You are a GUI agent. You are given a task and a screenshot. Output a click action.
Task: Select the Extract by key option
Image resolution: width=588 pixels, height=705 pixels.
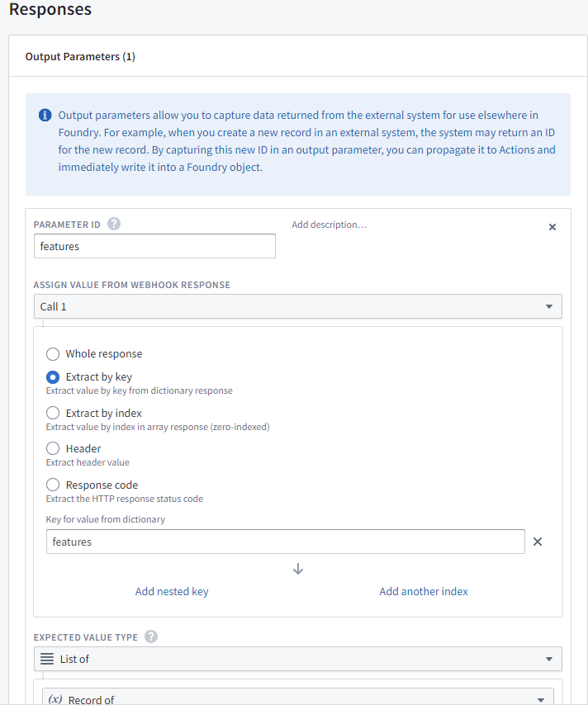[53, 377]
